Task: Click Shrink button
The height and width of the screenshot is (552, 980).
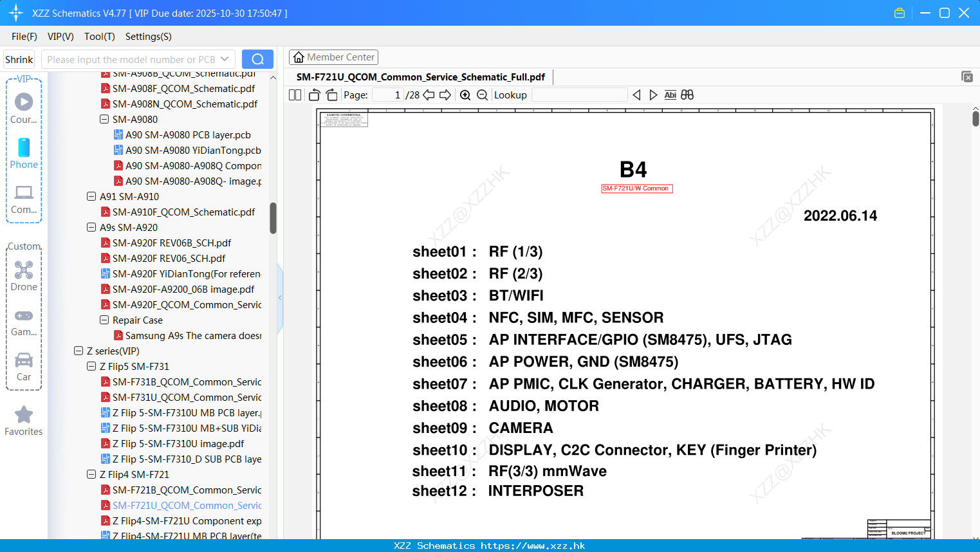Action: (19, 59)
